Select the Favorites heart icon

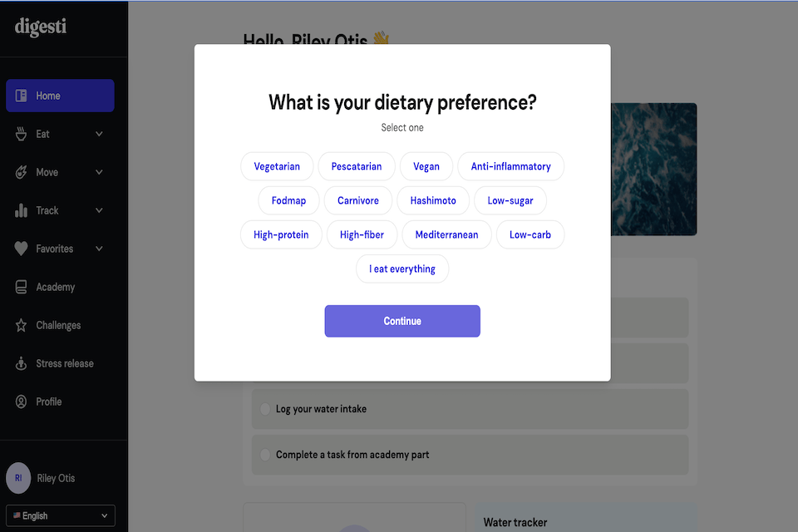[18, 249]
